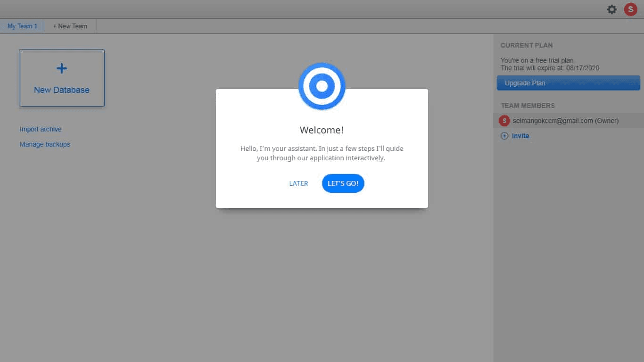Click the New Database label
This screenshot has height=362, width=644.
click(x=62, y=90)
